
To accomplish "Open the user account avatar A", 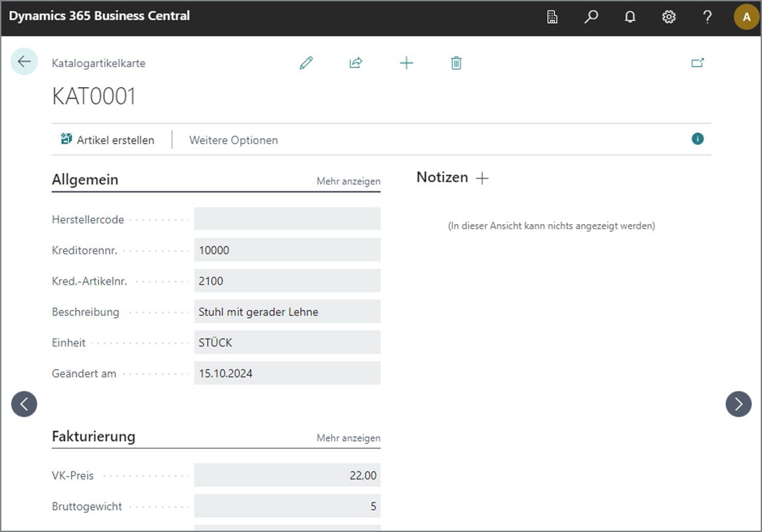I will [747, 17].
